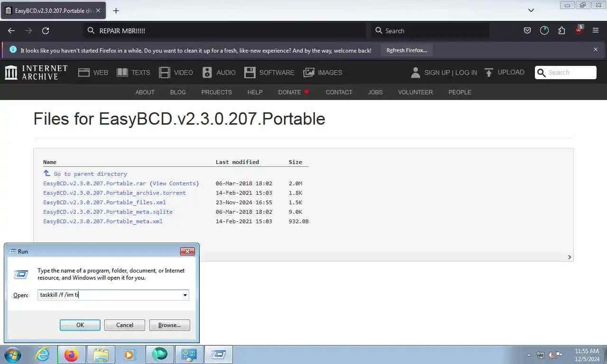Image resolution: width=607 pixels, height=364 pixels.
Task: Open the green circular app on taskbar
Action: pyautogui.click(x=160, y=355)
